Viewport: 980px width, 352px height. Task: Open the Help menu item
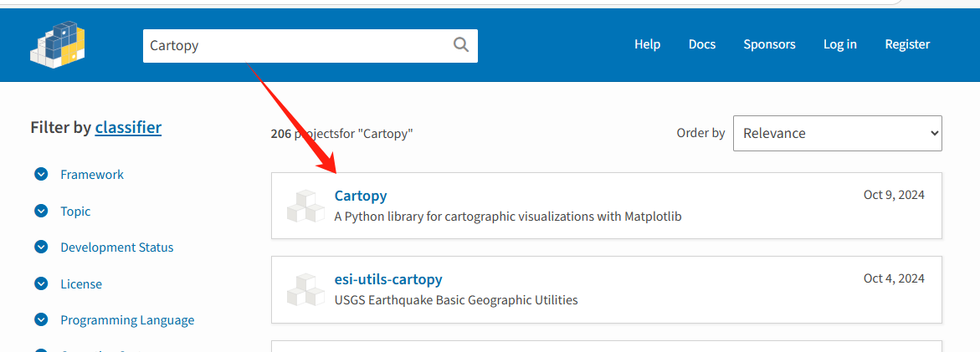[647, 44]
